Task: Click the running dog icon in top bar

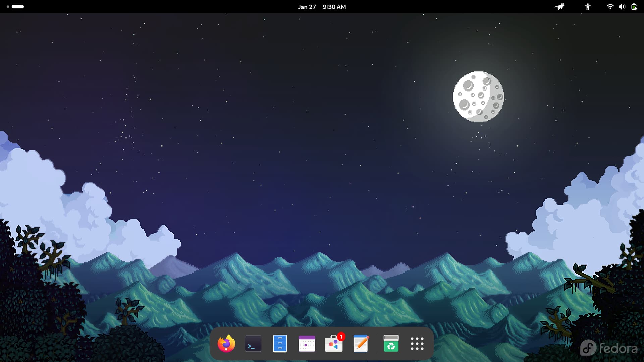Action: click(559, 7)
